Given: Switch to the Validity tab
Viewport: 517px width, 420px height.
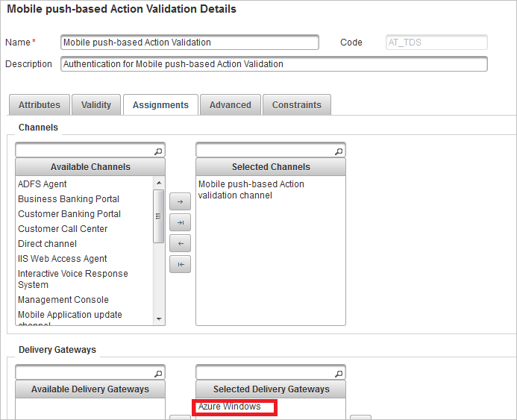Looking at the screenshot, I should tap(96, 105).
